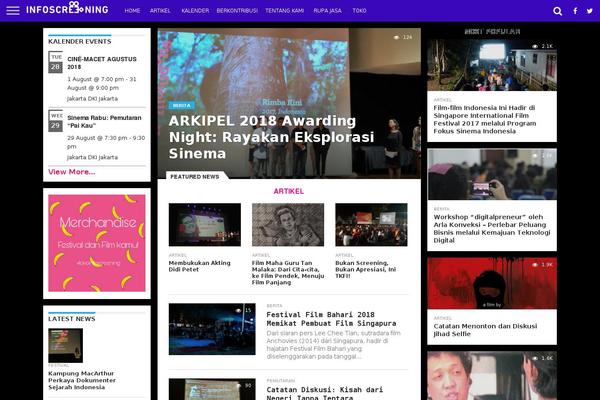Click the view count on ARKIPEL image
600x400 pixels.
403,37
